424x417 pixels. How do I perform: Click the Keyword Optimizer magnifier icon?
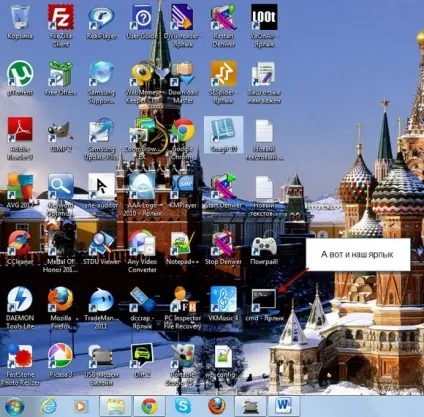pos(61,187)
